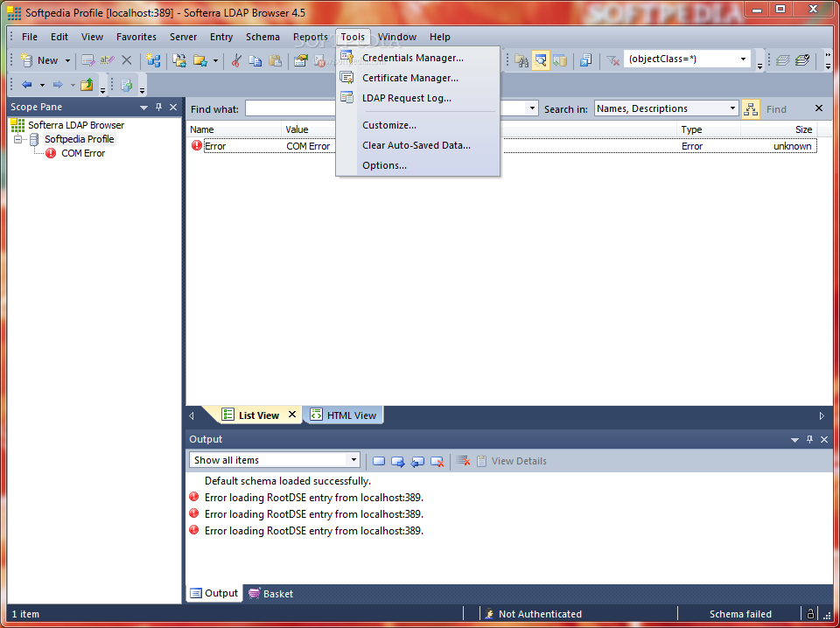Open the favorites folder dropdown arrow
This screenshot has height=628, width=840.
coord(215,60)
